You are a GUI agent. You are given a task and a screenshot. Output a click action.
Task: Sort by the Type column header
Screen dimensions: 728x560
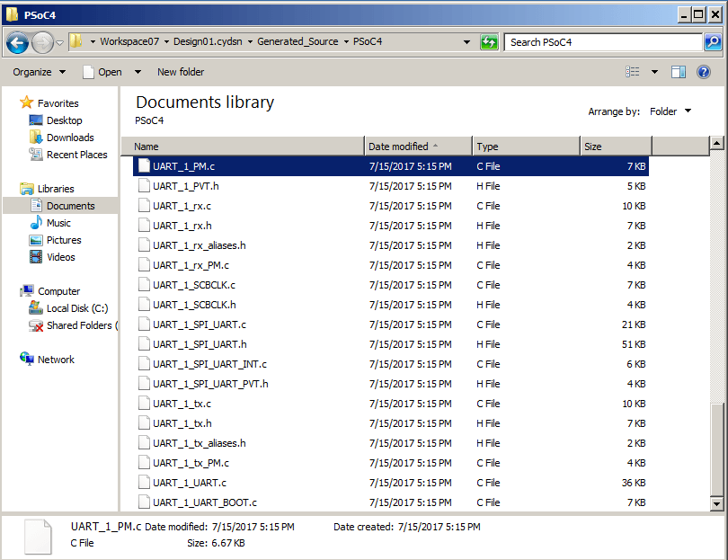click(x=526, y=147)
